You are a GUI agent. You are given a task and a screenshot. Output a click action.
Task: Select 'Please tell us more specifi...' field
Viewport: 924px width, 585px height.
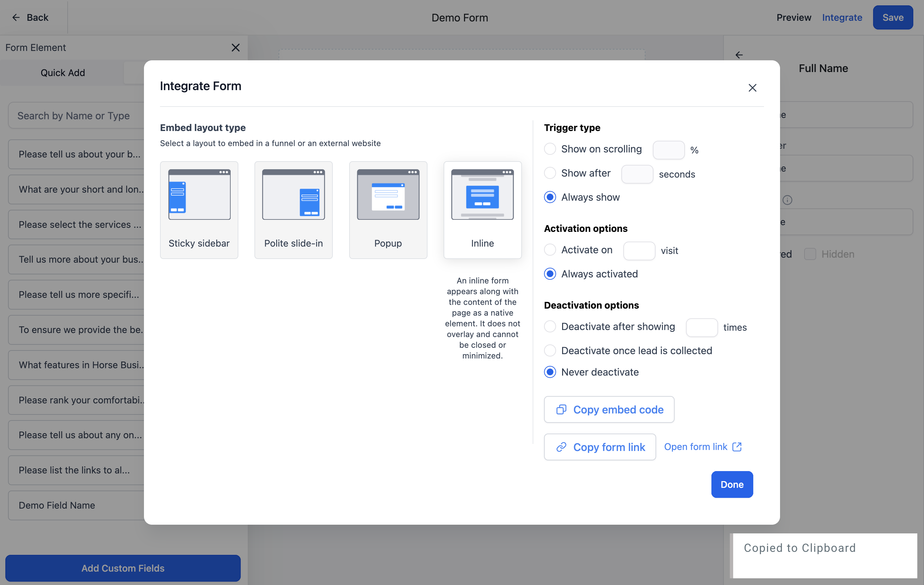coord(77,295)
